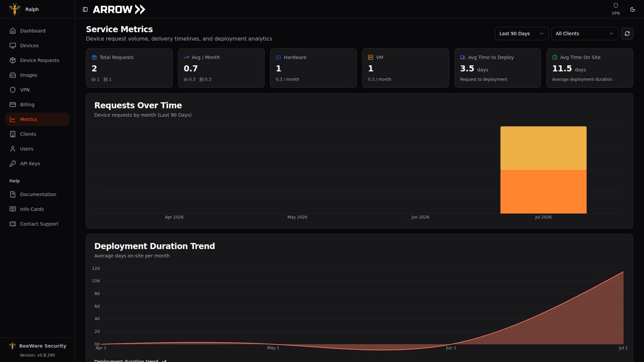The height and width of the screenshot is (362, 644).
Task: Click the VM card server icon
Action: (371, 57)
